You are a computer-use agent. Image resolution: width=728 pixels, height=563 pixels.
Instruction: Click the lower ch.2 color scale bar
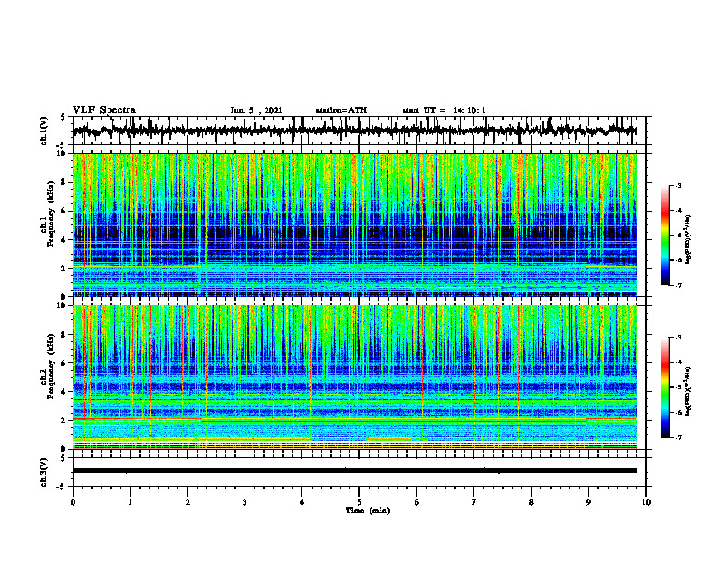(665, 387)
